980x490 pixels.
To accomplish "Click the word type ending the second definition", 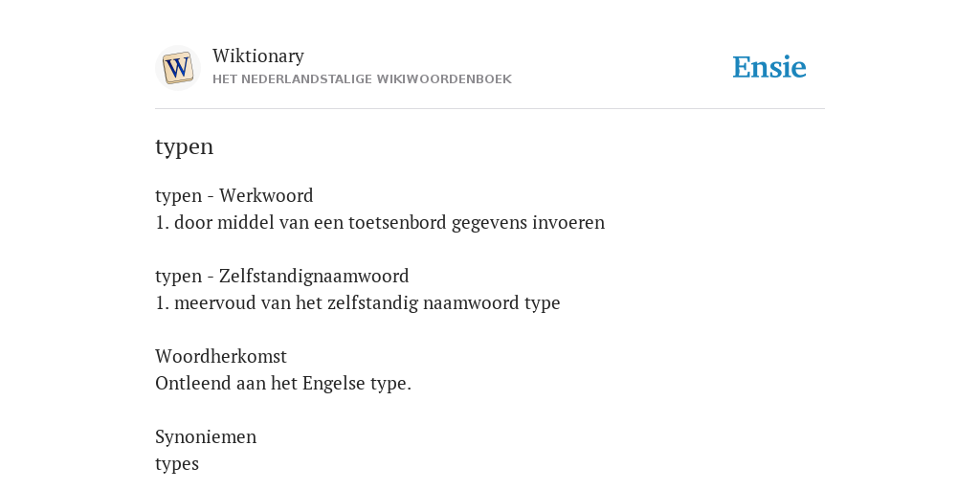I will (x=543, y=303).
